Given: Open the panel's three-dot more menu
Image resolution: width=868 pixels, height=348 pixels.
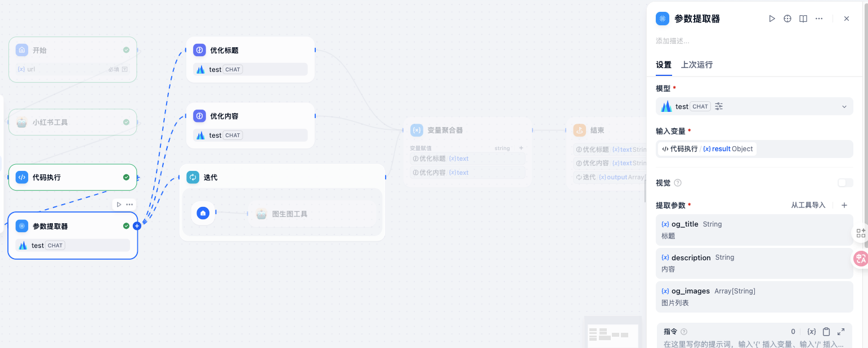Looking at the screenshot, I should [819, 19].
